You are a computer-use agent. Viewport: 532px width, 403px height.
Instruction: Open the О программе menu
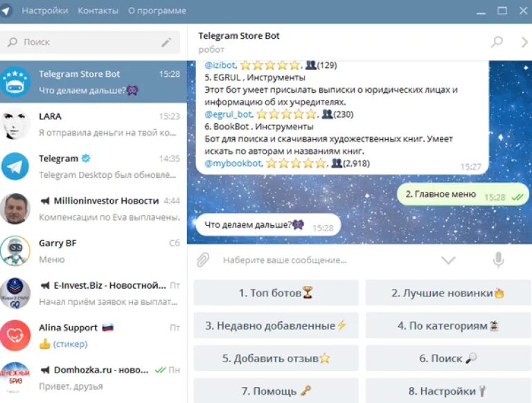(x=157, y=11)
